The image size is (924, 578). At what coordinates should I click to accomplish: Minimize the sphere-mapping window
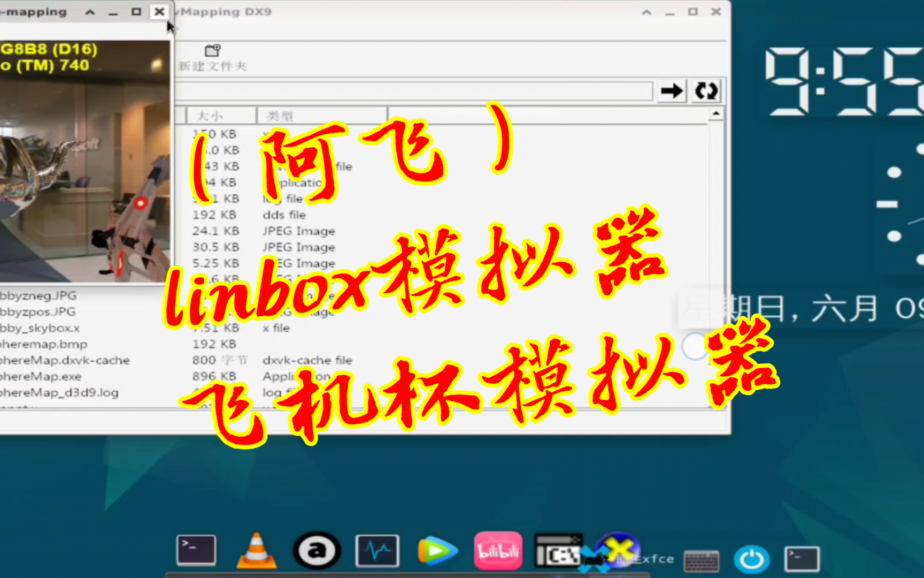(x=113, y=13)
